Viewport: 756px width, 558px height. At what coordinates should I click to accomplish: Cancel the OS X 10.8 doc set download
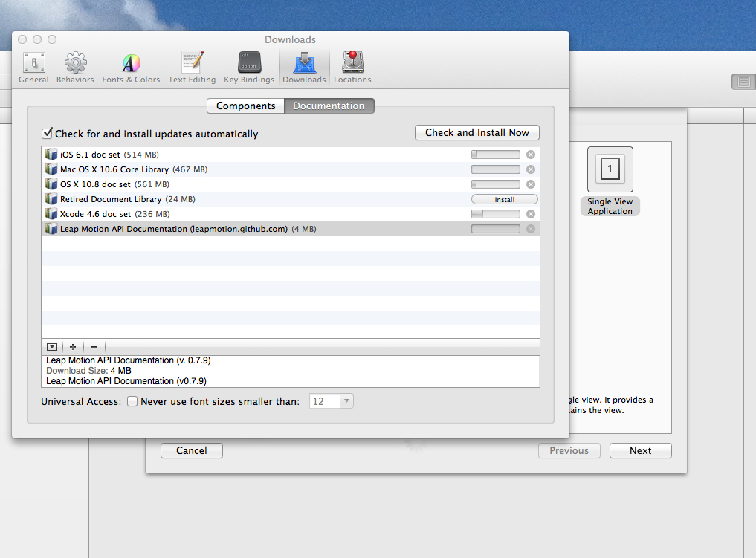click(x=530, y=184)
